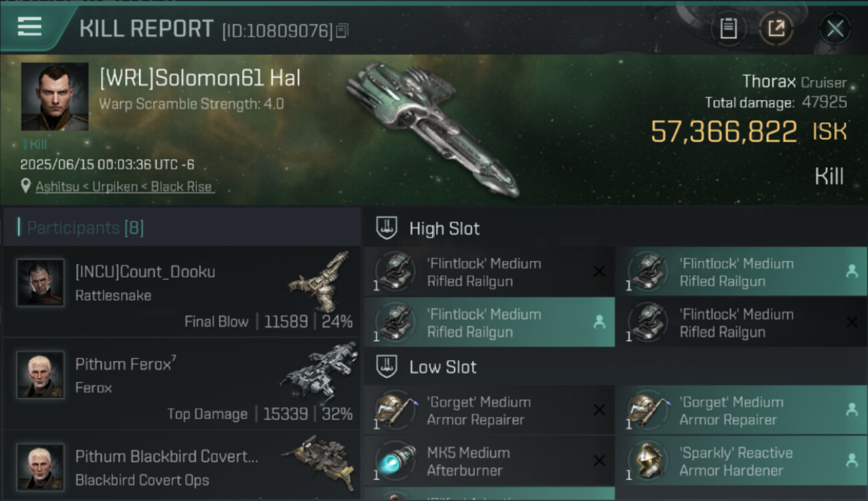868x501 pixels.
Task: Select Count_Dooku's portrait
Action: (41, 283)
